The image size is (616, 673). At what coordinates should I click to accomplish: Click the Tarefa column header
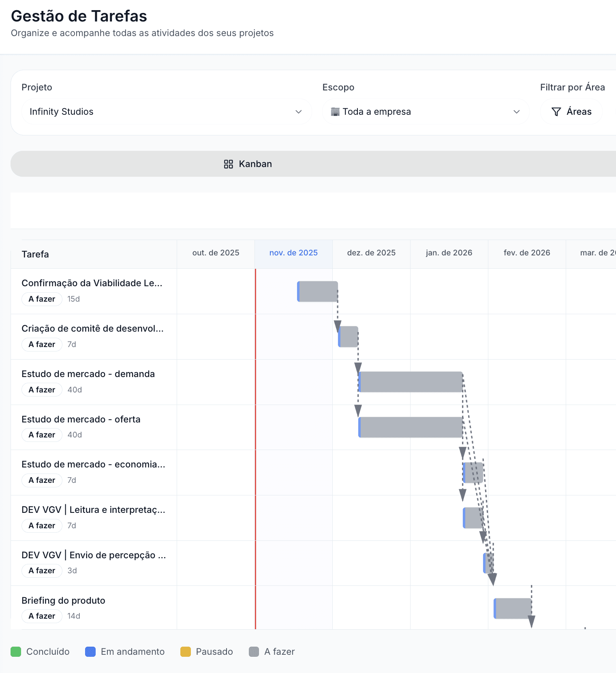[35, 254]
